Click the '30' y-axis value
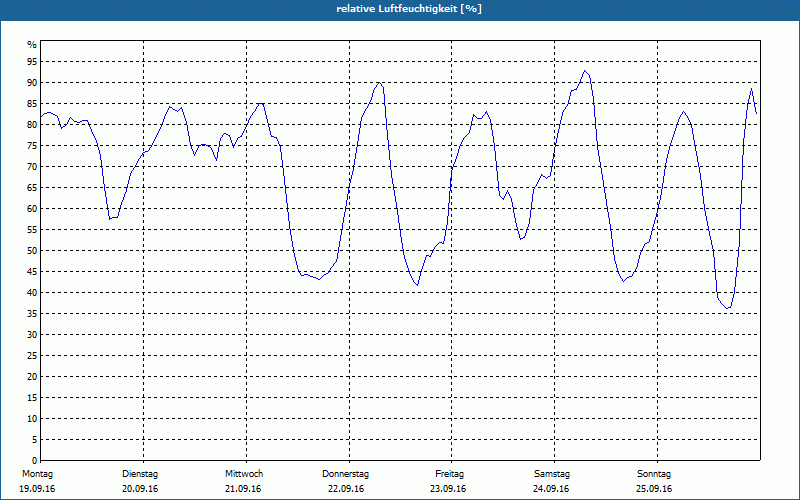 32,335
